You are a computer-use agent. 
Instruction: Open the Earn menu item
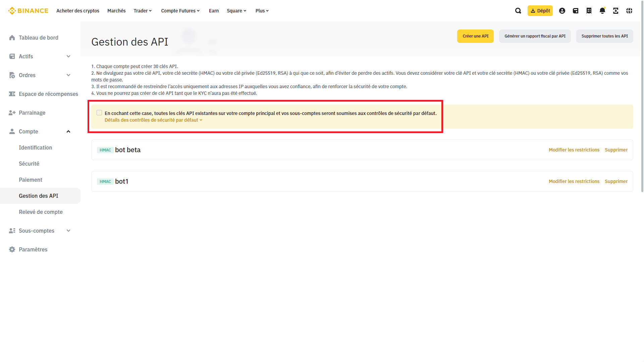[214, 11]
